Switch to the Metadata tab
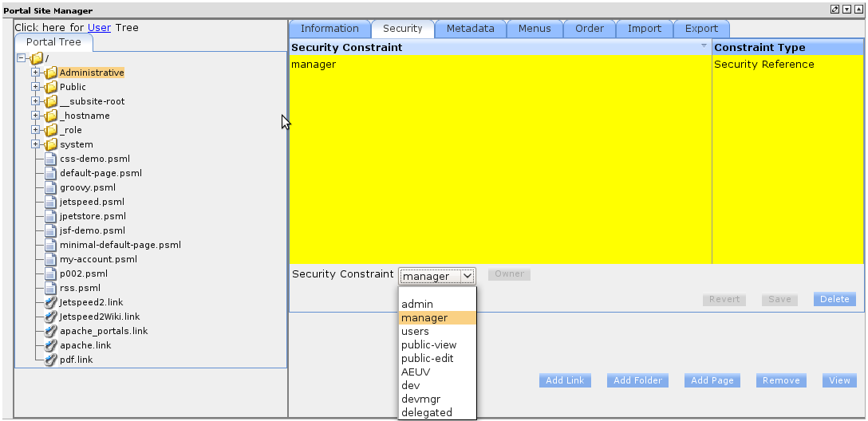Screen dimensions: 868x421 [x=470, y=29]
